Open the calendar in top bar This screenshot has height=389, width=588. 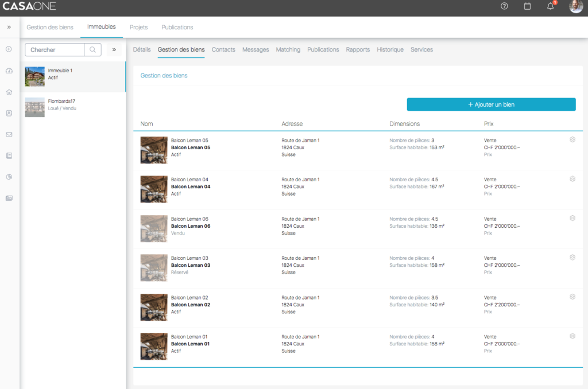click(x=527, y=6)
